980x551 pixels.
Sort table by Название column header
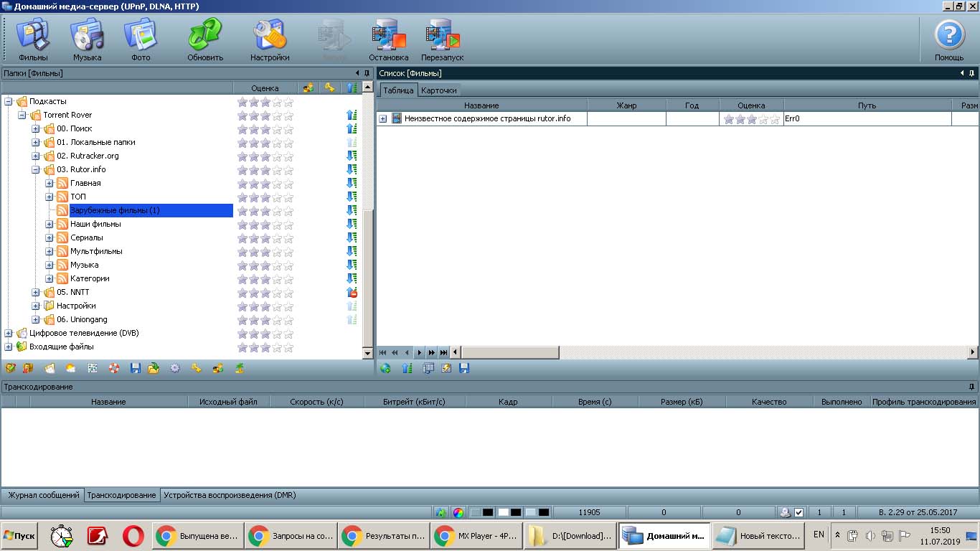click(481, 105)
